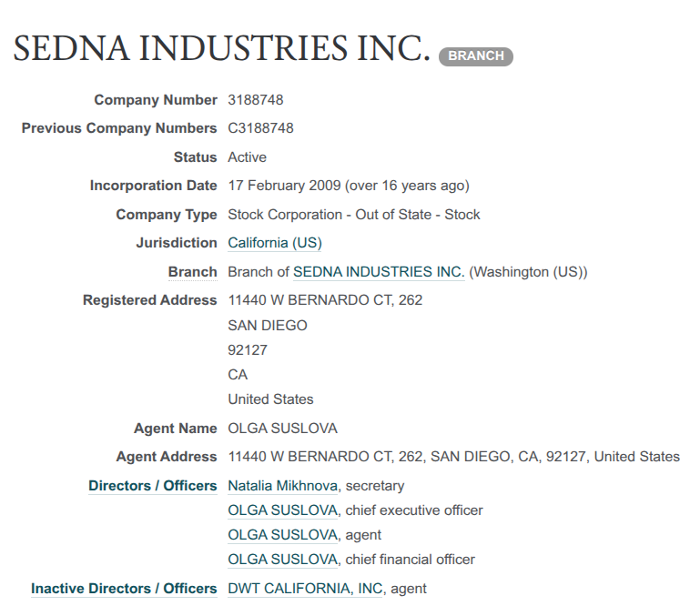Open OLGA SUSLOVA chief executive officer link

[282, 510]
